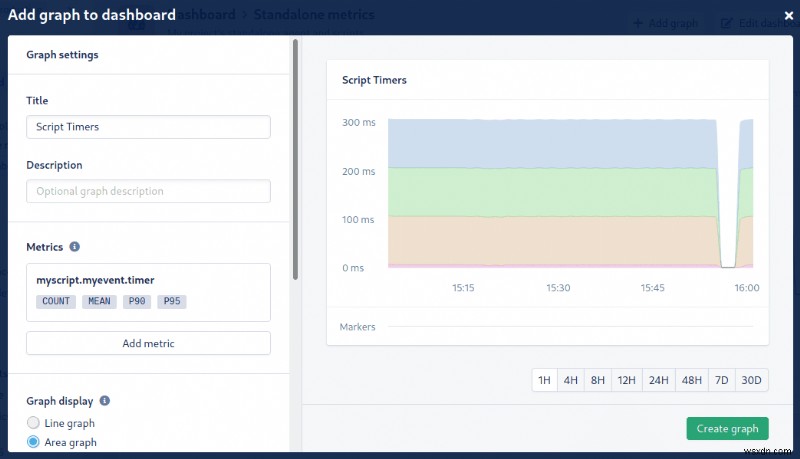
Task: Click the blue area in the chart
Action: coord(551,144)
